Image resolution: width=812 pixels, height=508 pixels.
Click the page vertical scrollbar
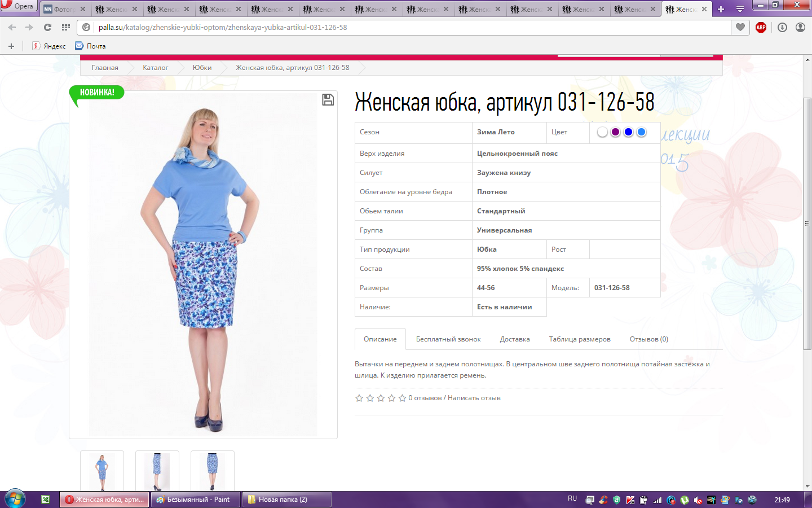click(x=807, y=224)
